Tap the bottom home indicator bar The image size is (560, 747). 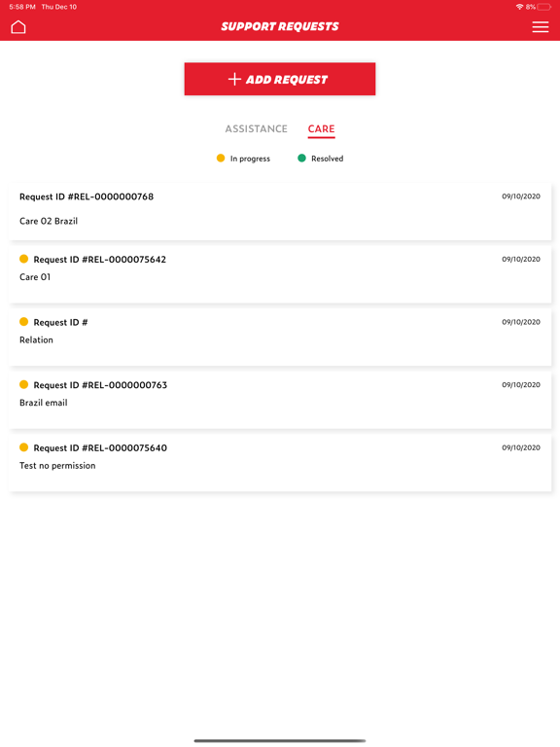coord(280,741)
